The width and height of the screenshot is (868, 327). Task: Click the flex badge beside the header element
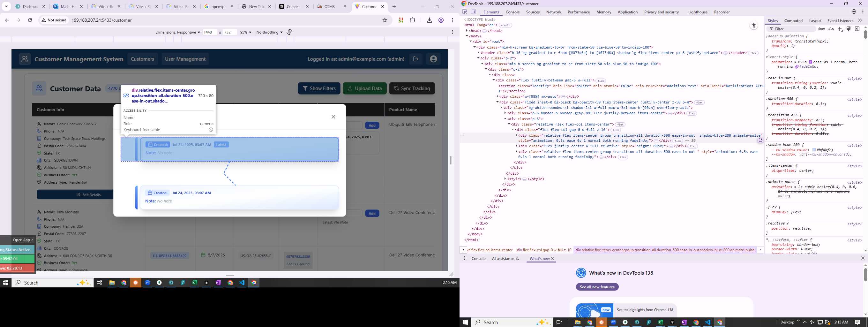(x=753, y=53)
